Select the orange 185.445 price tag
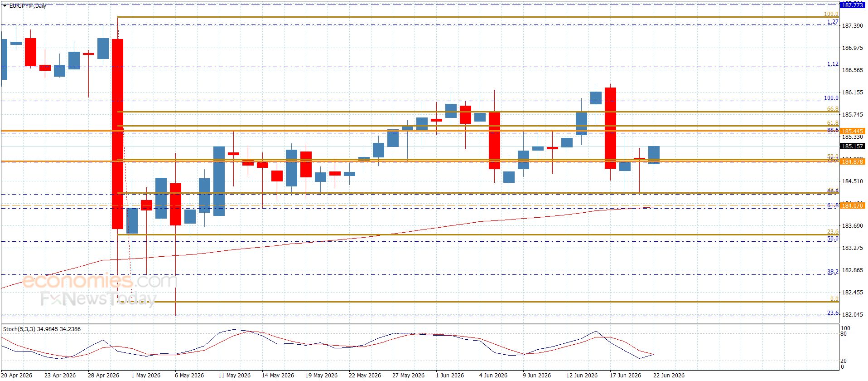868x381 pixels. point(852,131)
